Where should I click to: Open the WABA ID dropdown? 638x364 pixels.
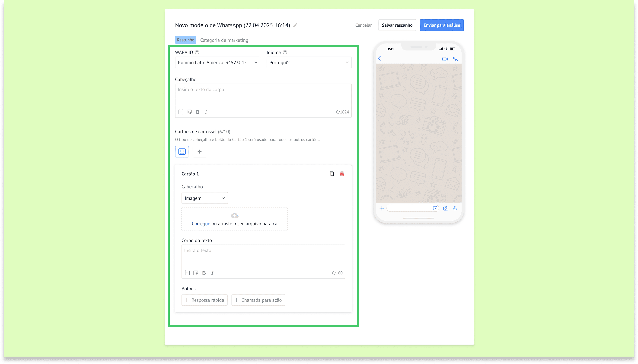coord(217,63)
